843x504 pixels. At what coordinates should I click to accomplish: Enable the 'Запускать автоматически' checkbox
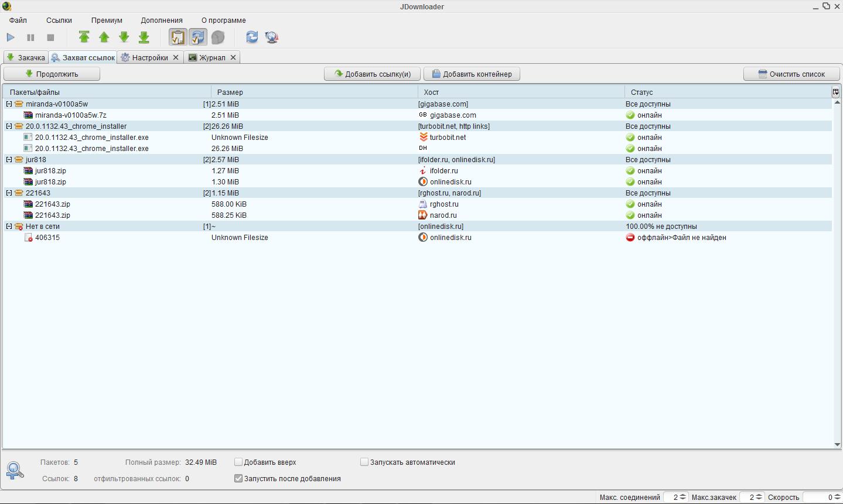[364, 462]
